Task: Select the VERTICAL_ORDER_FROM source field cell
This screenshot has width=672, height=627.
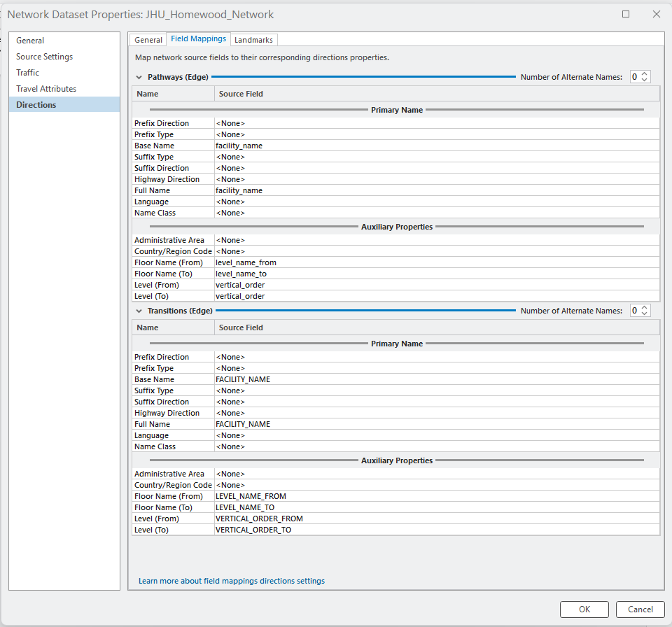Action: [437, 518]
